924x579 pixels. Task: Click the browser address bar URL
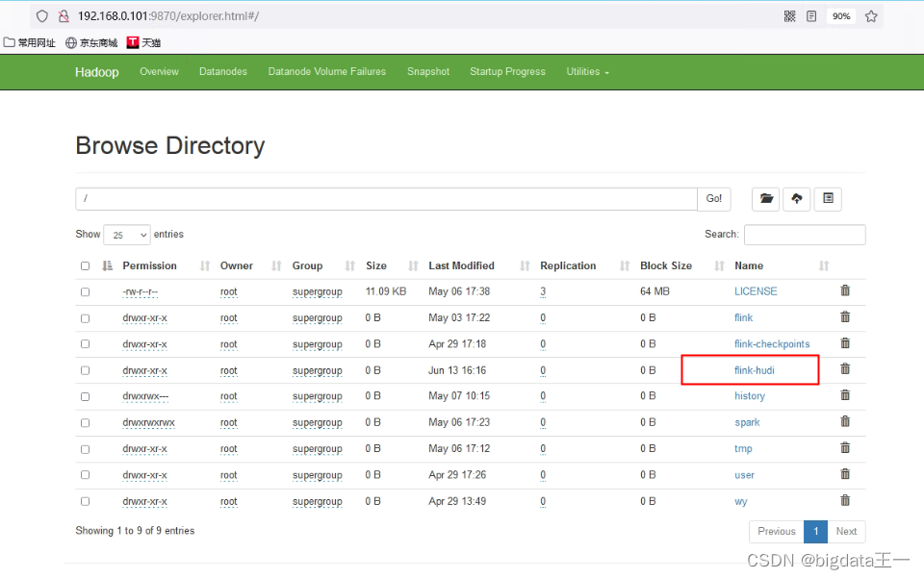(168, 16)
